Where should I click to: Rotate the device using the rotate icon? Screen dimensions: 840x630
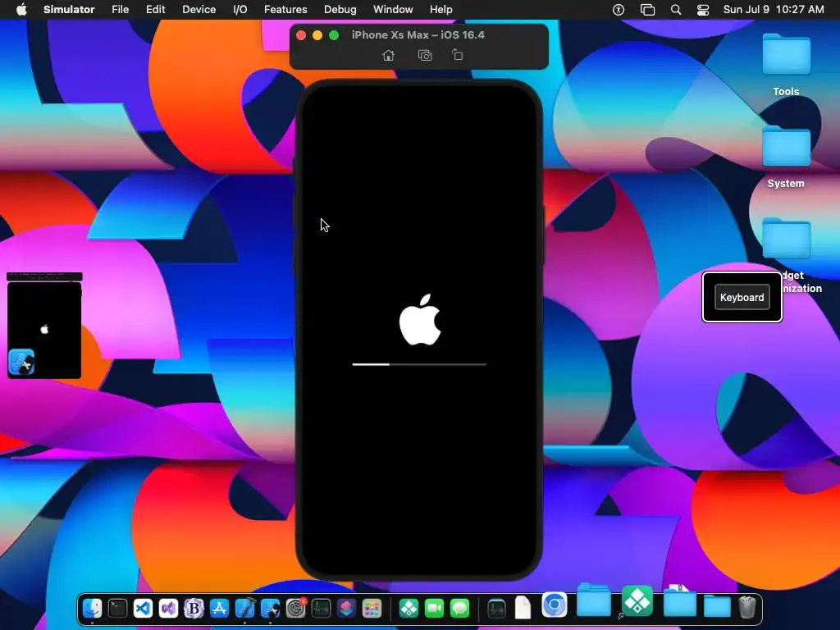(x=458, y=55)
